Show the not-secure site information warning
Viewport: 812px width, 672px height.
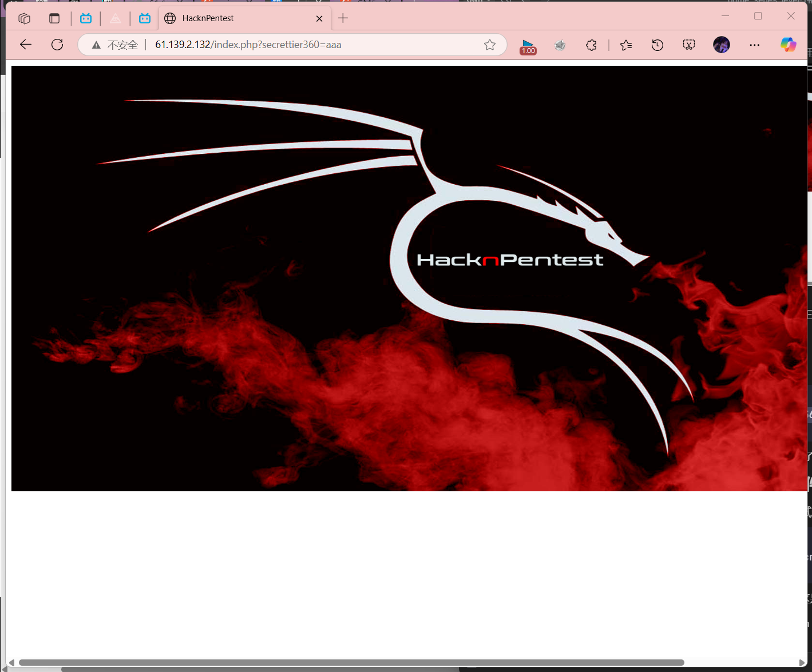pyautogui.click(x=115, y=45)
